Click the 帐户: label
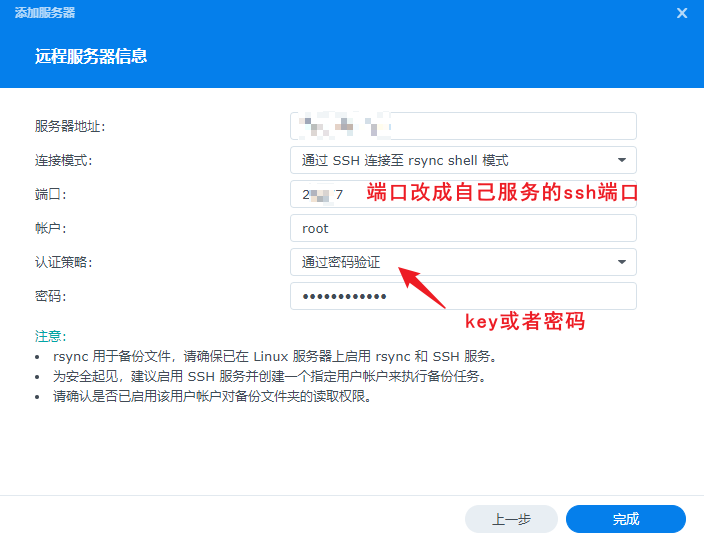704x541 pixels. tap(50, 228)
